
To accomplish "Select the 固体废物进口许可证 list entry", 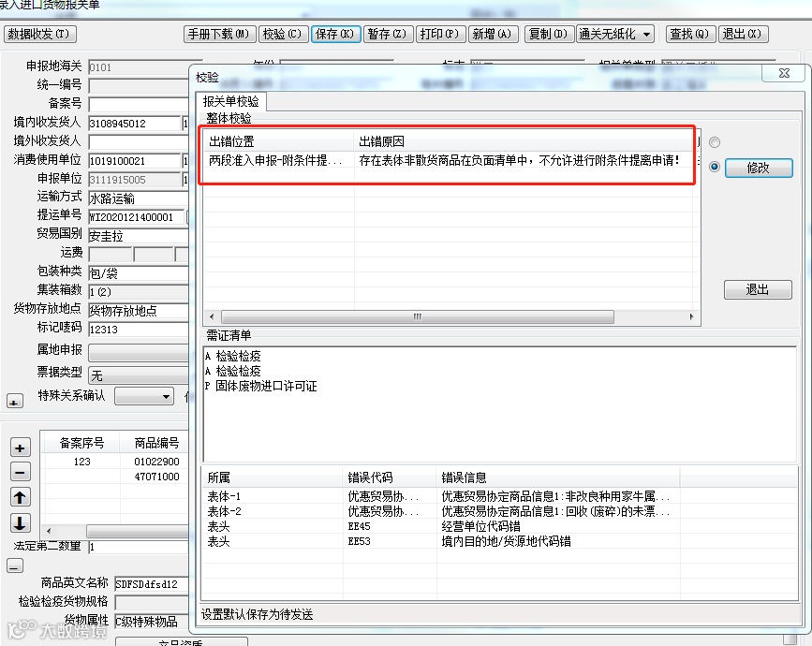I will click(261, 386).
